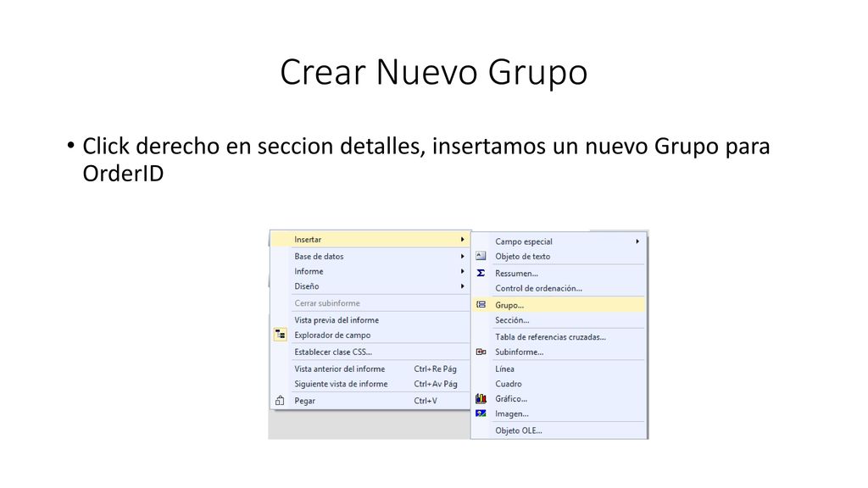Click the word OrderID in the bullet
Image resolution: width=868 pixels, height=488 pixels.
tap(123, 173)
